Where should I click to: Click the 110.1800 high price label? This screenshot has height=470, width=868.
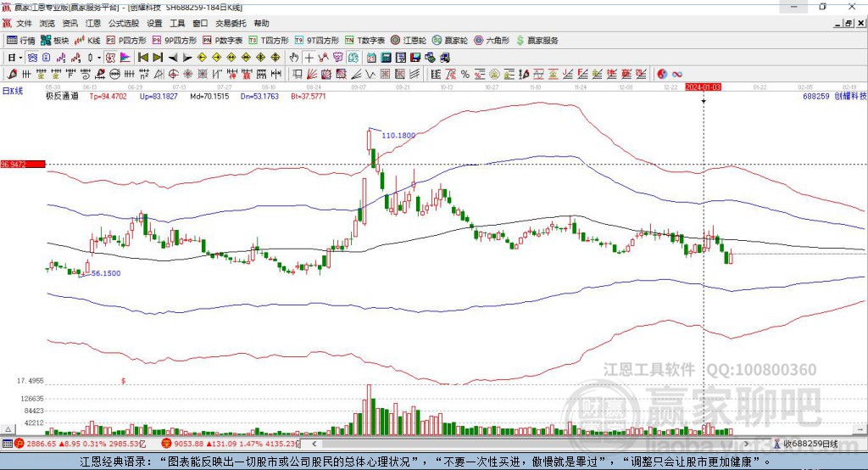click(398, 135)
